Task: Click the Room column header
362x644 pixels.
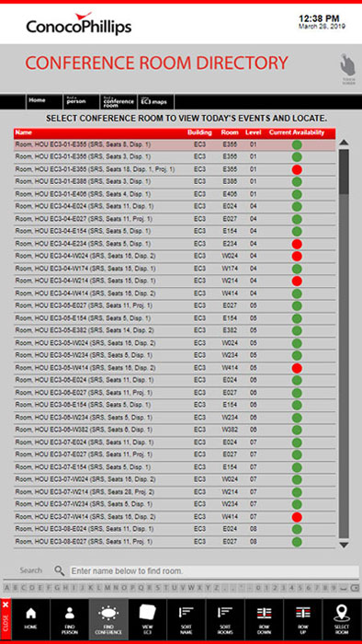Action: click(x=230, y=132)
